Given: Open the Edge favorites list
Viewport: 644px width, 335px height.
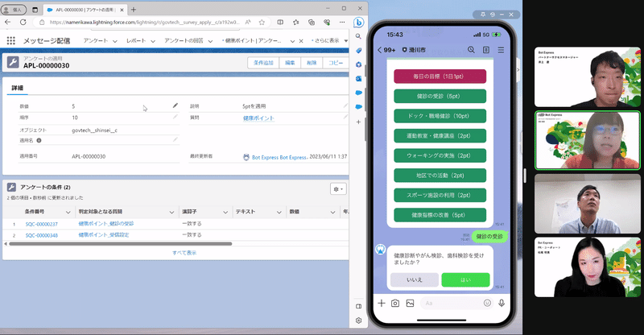Looking at the screenshot, I should (295, 23).
